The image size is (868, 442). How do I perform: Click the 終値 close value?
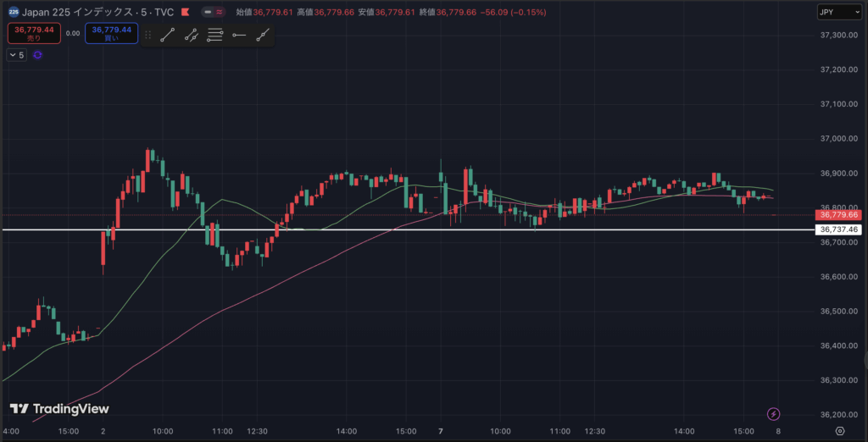click(448, 12)
